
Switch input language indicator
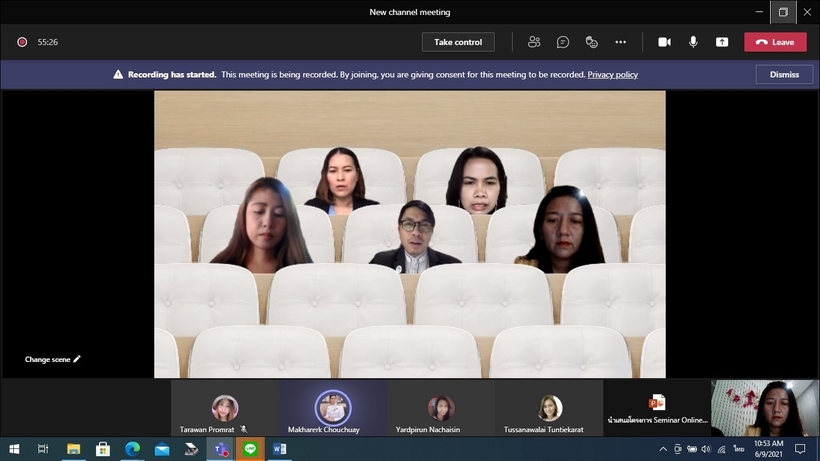point(738,449)
